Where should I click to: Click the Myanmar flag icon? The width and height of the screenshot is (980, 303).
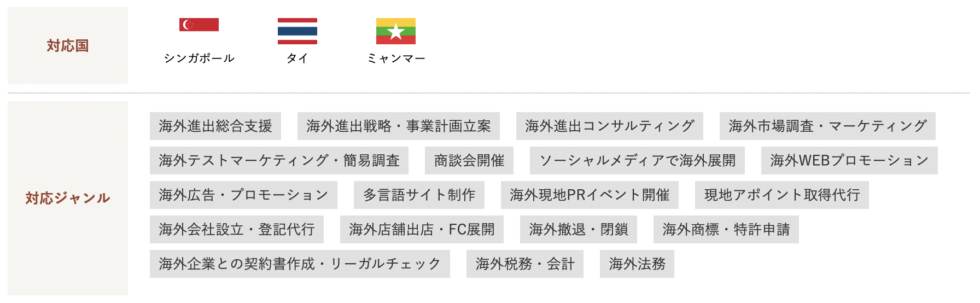[396, 31]
